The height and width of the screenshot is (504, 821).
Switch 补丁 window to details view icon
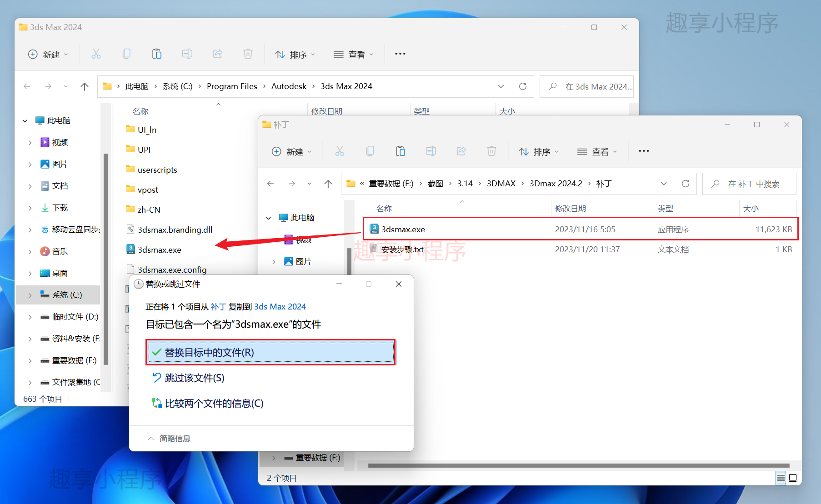[781, 478]
